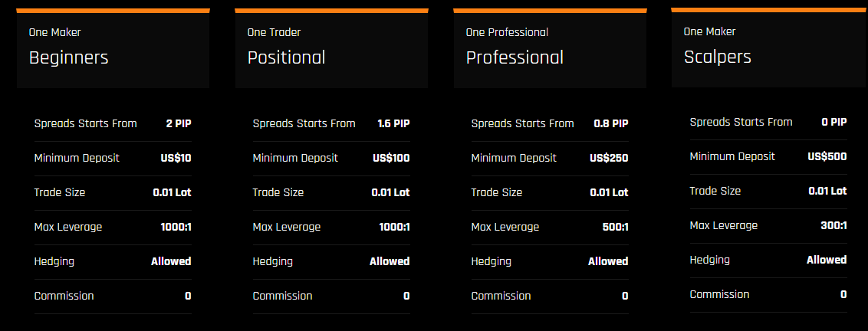Click the One Trader label

tap(274, 33)
